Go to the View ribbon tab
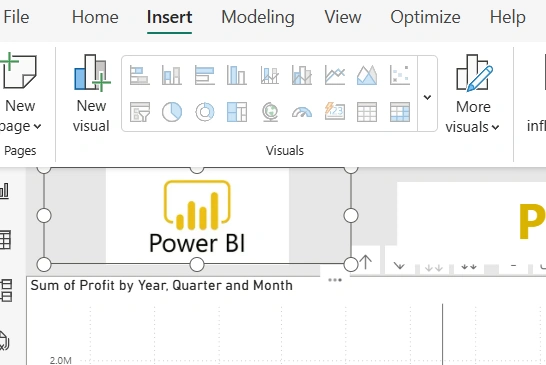 pos(343,17)
